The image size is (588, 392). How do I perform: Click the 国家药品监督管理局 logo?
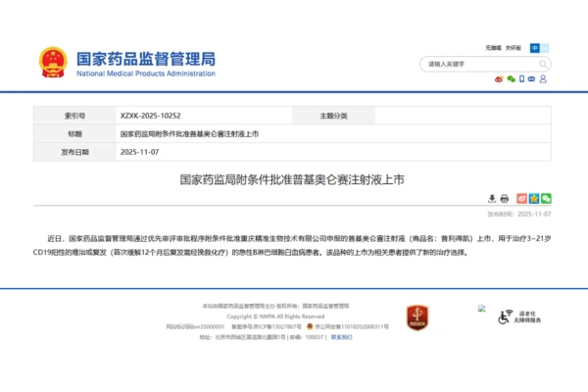point(125,62)
